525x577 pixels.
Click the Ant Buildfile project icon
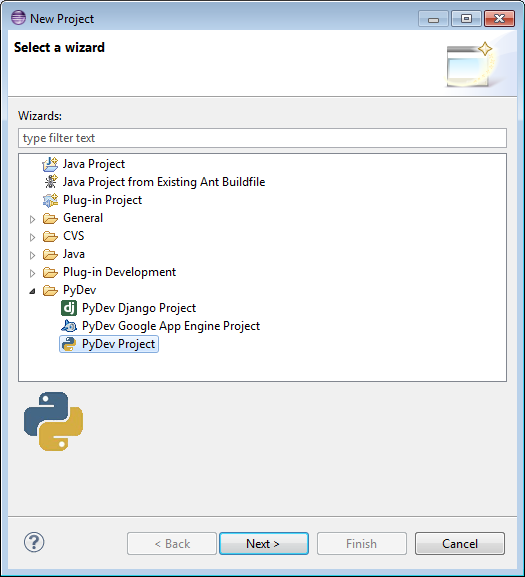(50, 182)
